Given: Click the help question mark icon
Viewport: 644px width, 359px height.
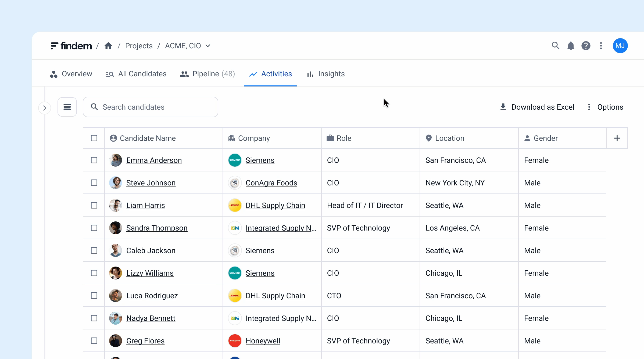Looking at the screenshot, I should click(586, 46).
